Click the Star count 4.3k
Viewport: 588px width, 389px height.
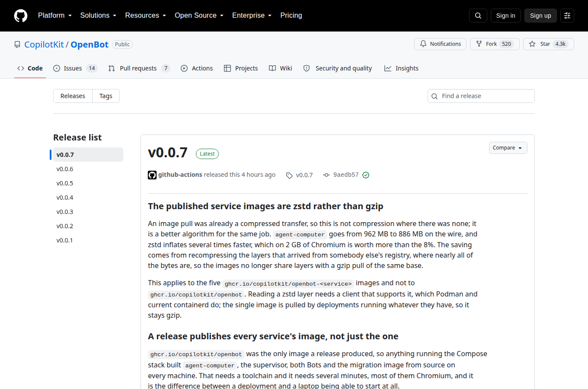tap(560, 44)
